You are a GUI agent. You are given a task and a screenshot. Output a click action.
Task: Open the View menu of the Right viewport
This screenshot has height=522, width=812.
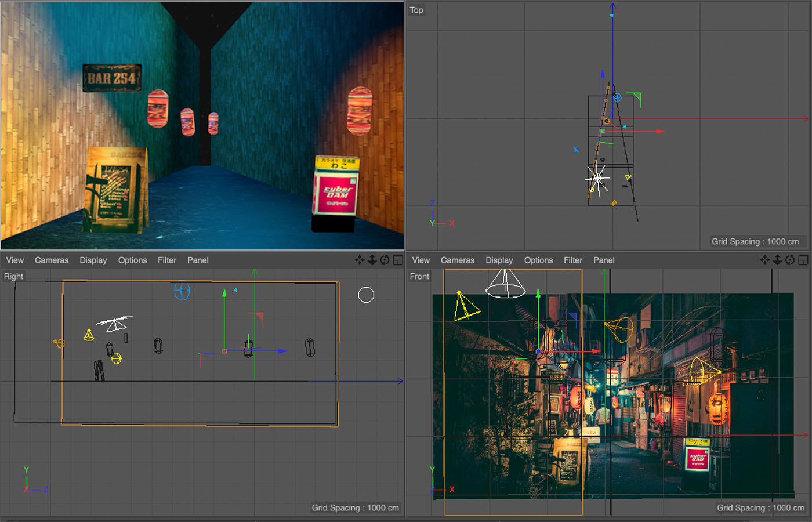pyautogui.click(x=15, y=260)
